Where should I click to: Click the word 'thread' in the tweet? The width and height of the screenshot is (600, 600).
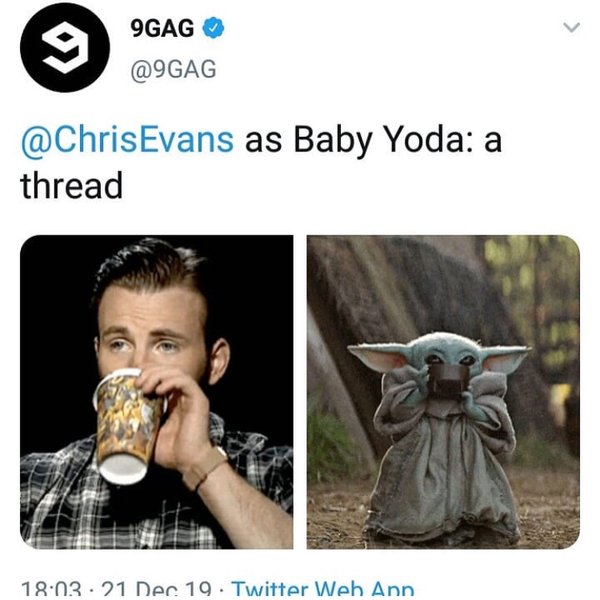click(x=72, y=185)
